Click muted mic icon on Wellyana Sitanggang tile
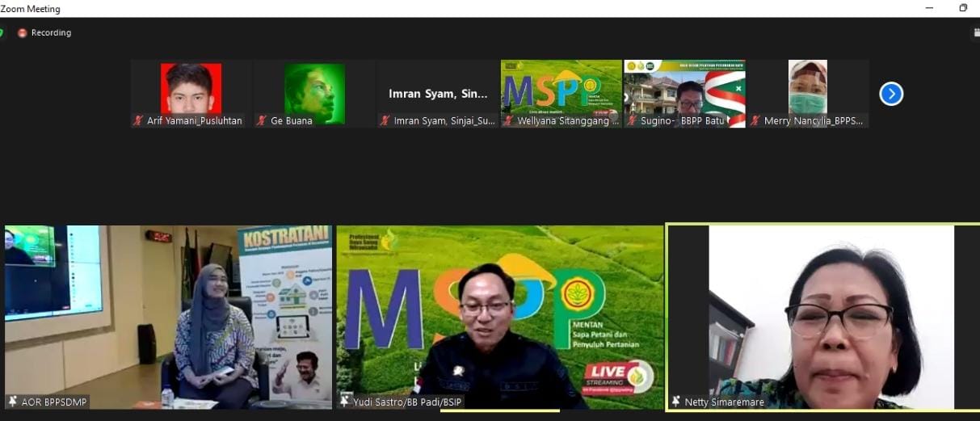 pos(508,121)
